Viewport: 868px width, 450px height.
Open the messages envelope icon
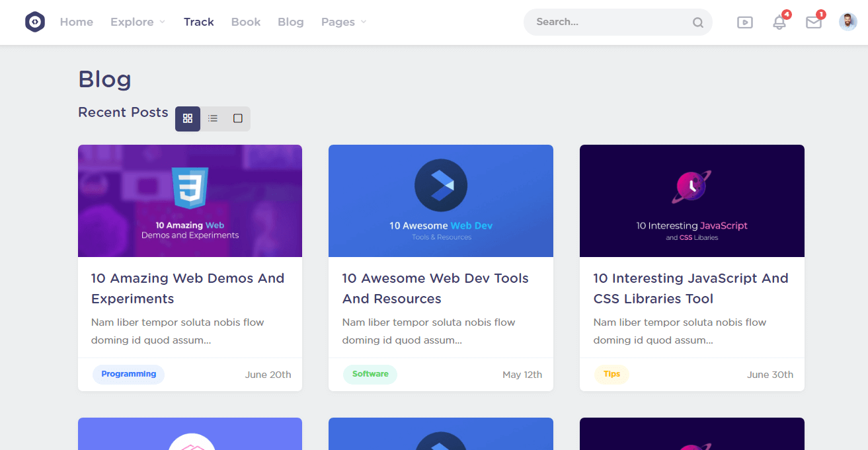813,22
